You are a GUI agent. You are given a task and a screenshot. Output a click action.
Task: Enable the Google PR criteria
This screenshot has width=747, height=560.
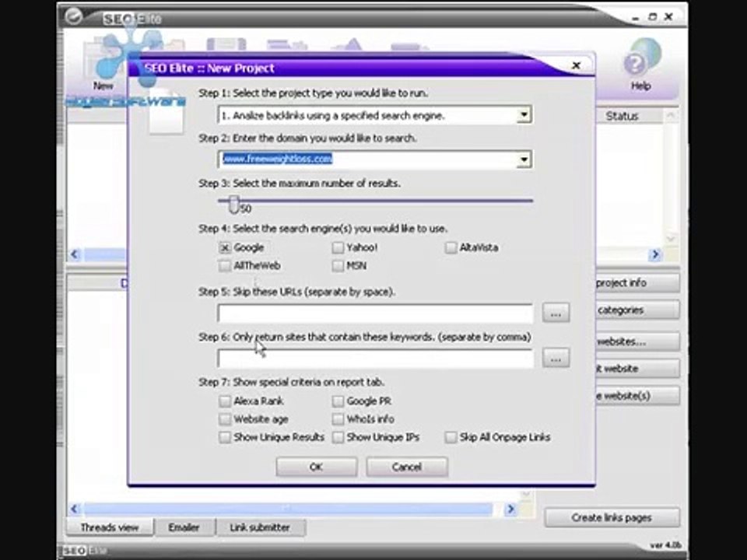coord(338,401)
